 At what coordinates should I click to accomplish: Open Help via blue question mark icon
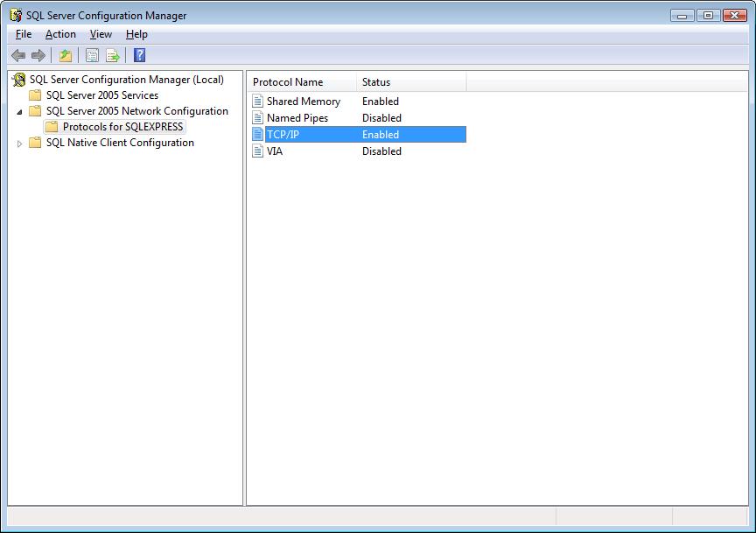139,55
